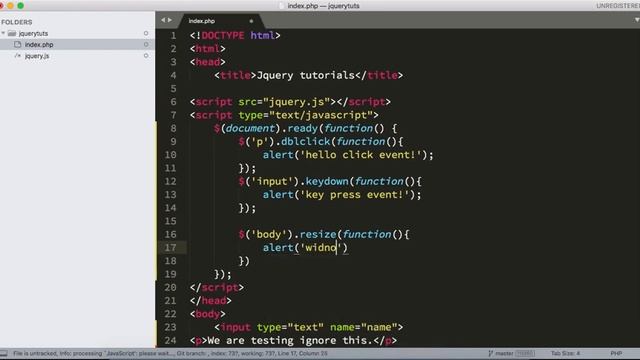Open index.php from the sidebar
The height and width of the screenshot is (360, 640).
(x=39, y=44)
